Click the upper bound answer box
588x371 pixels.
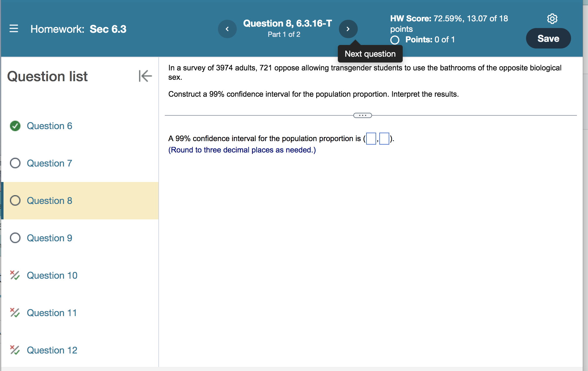384,138
